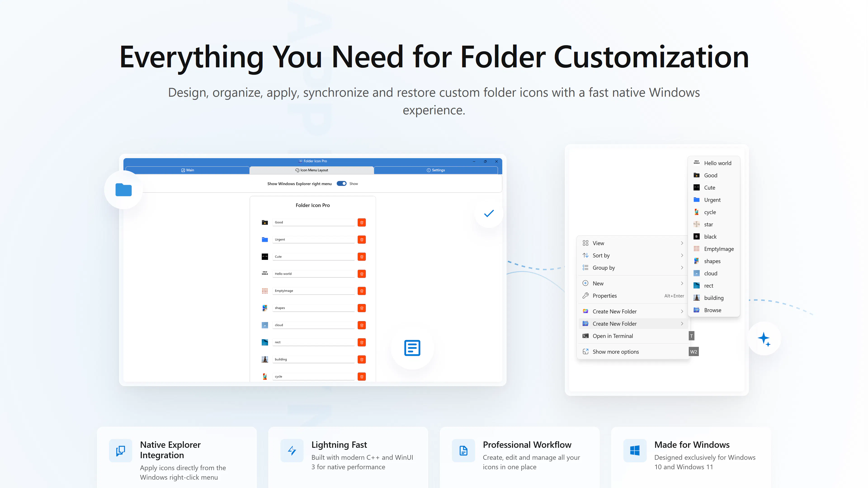This screenshot has height=488, width=868.
Task: Click the Lightning Fast card title
Action: tap(339, 445)
